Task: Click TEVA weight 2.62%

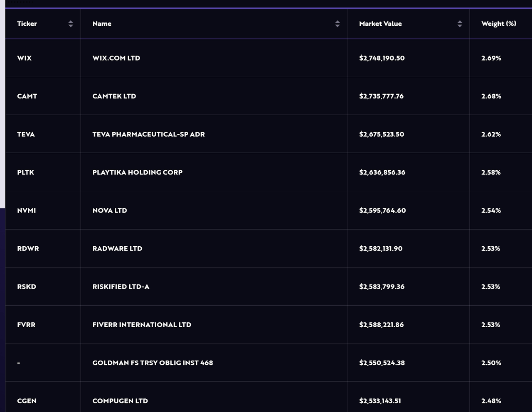Action: [491, 134]
